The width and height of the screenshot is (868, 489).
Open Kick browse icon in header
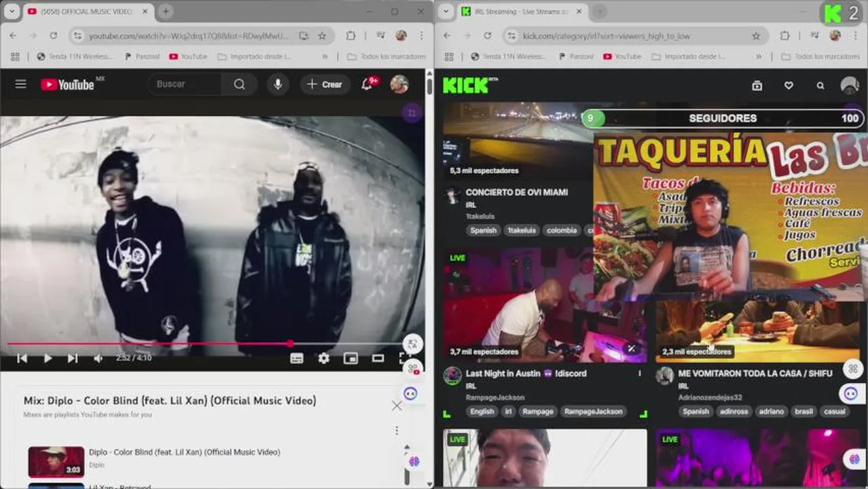point(757,86)
